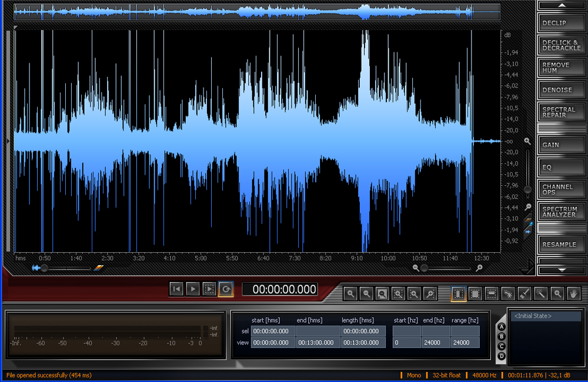Select the time selection tool
Image resolution: width=588 pixels, height=382 pixels.
459,293
